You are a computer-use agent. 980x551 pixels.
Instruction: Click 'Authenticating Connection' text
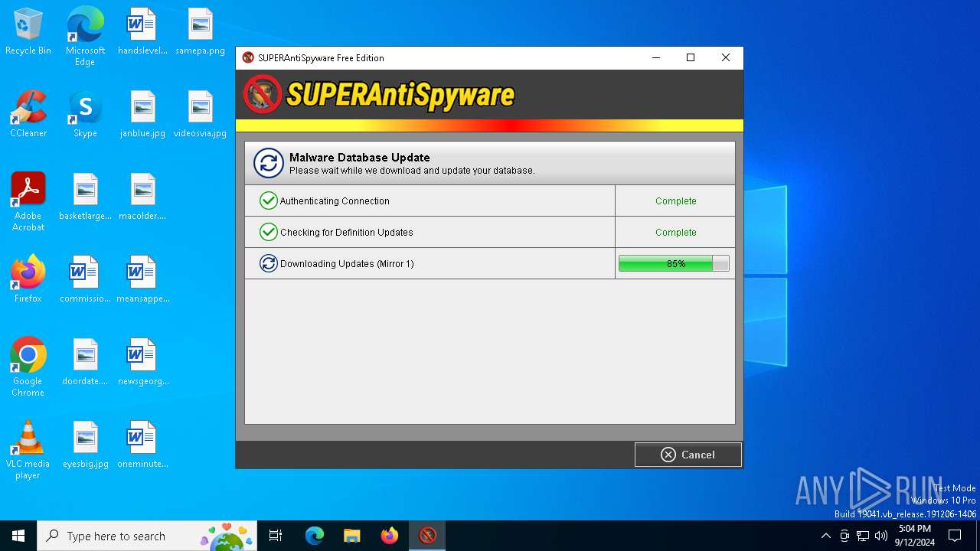click(335, 201)
